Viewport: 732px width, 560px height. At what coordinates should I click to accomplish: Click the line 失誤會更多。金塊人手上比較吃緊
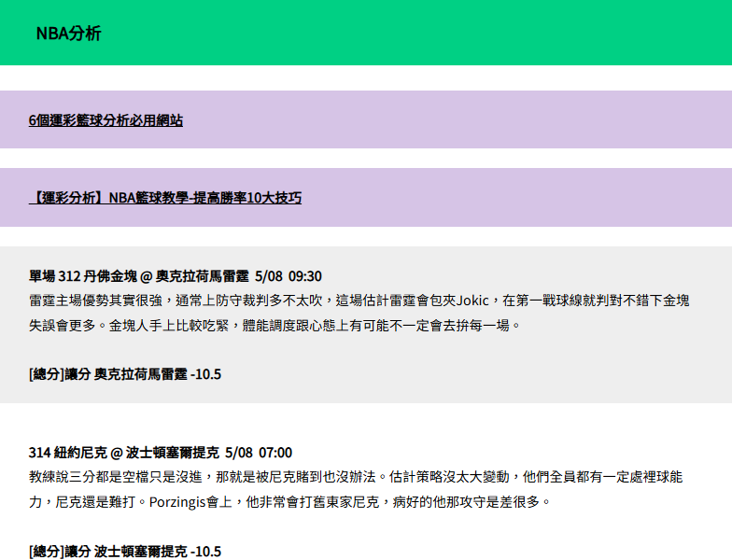click(x=274, y=325)
